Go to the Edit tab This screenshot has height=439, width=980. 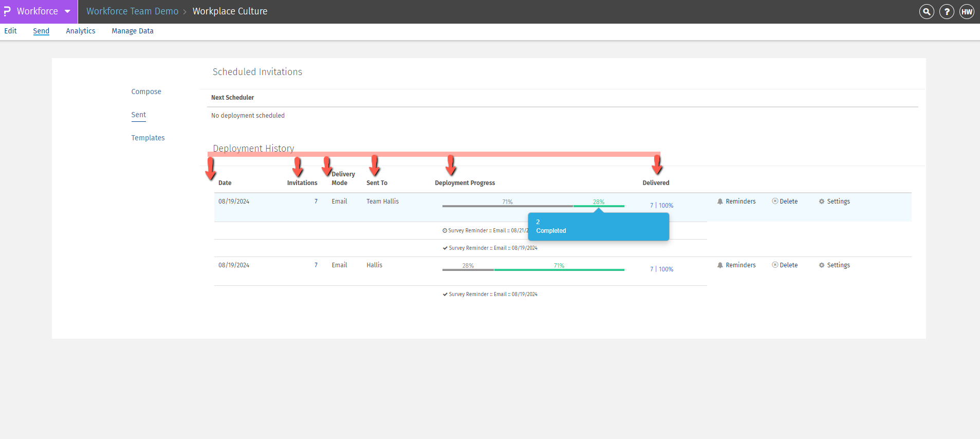10,31
